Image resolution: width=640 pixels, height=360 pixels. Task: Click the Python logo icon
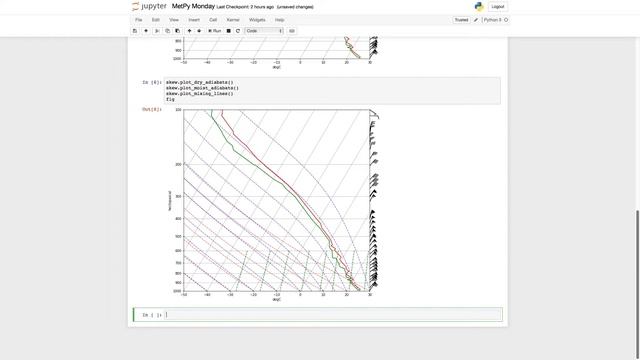tap(479, 7)
